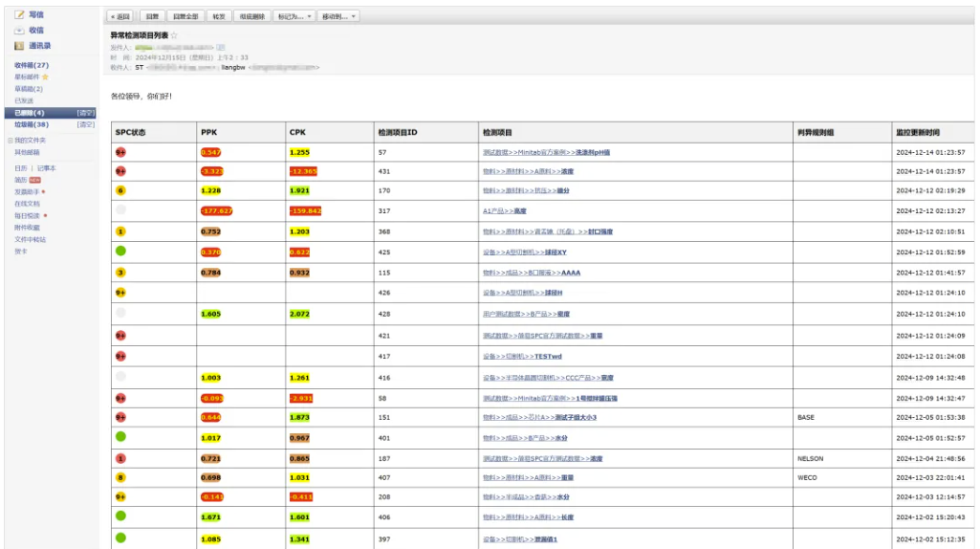Screen dimensions: 980x549
Task: Click the yellow star beside 星标邮件
Action: 45,77
